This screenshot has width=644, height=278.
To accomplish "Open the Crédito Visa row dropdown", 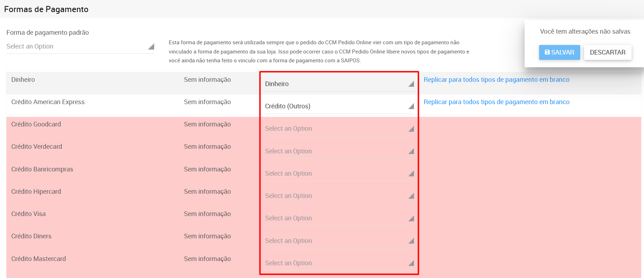I will [x=340, y=218].
